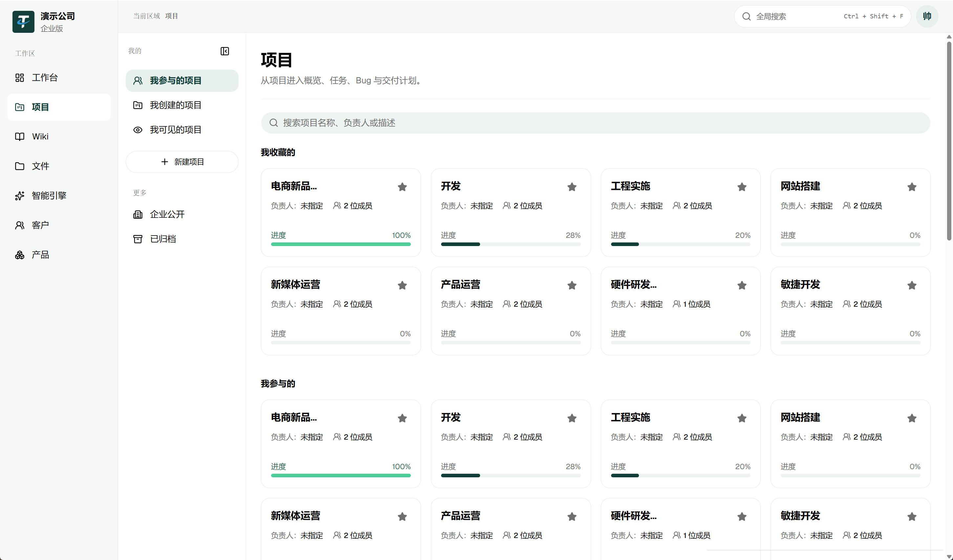Open 开发 project title under 我参与的
The width and height of the screenshot is (953, 560).
click(x=450, y=417)
